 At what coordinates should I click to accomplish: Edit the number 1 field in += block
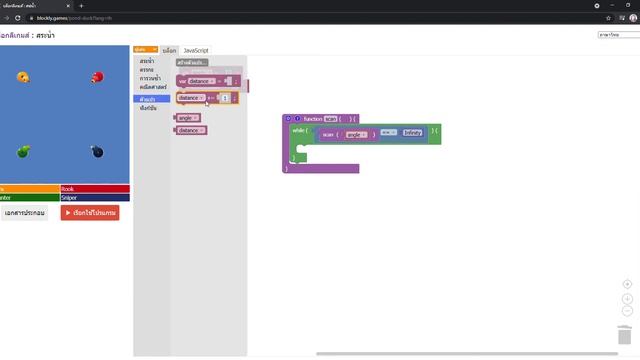click(225, 98)
